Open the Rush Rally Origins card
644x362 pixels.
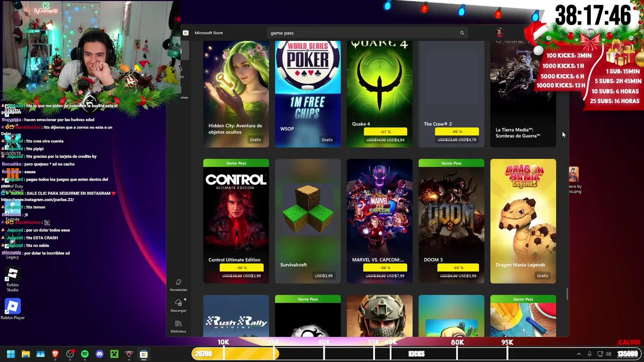click(x=236, y=316)
